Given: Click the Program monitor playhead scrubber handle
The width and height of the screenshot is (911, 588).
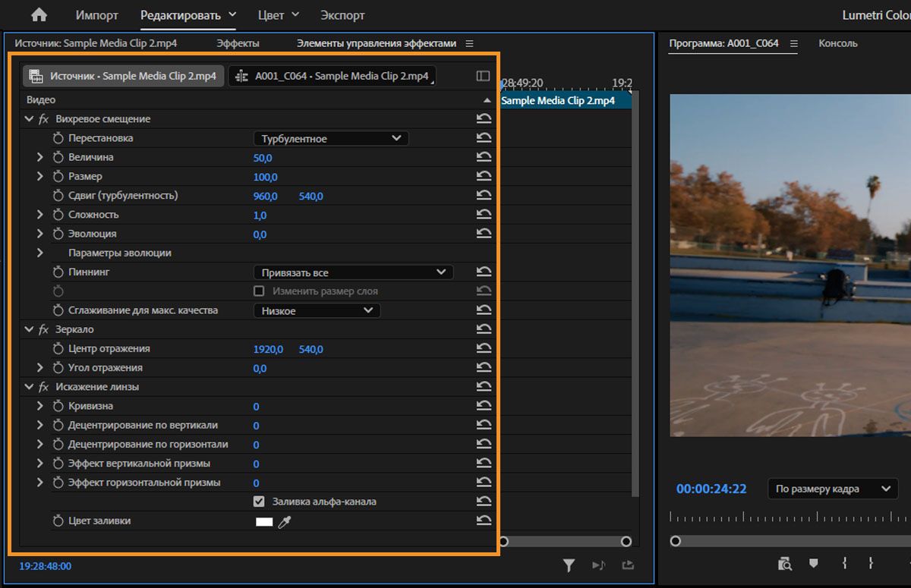Looking at the screenshot, I should pos(676,541).
